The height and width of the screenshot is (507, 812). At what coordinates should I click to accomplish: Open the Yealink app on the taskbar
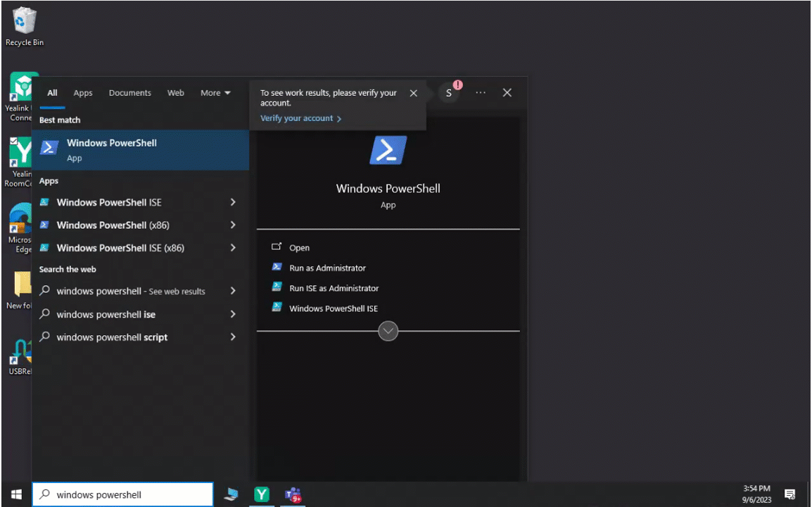(262, 494)
